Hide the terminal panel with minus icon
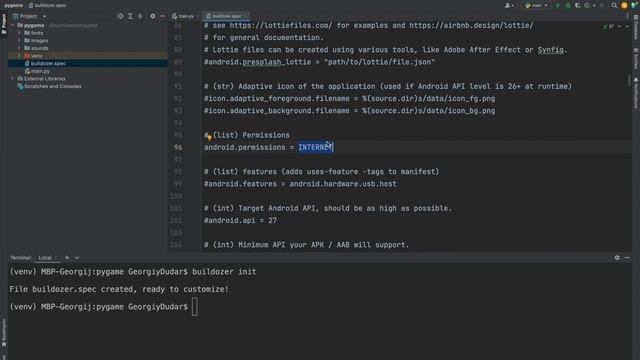The image size is (640, 360). coord(627,258)
